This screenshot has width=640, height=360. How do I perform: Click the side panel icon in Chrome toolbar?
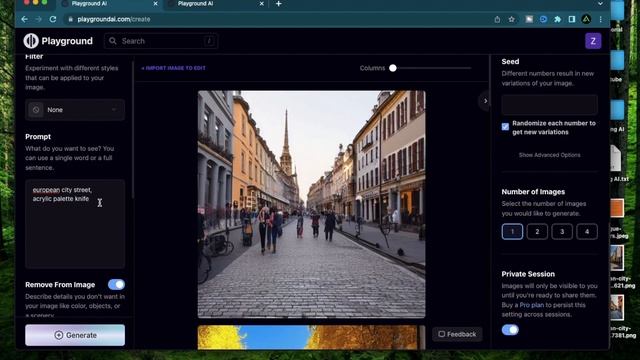(572, 19)
